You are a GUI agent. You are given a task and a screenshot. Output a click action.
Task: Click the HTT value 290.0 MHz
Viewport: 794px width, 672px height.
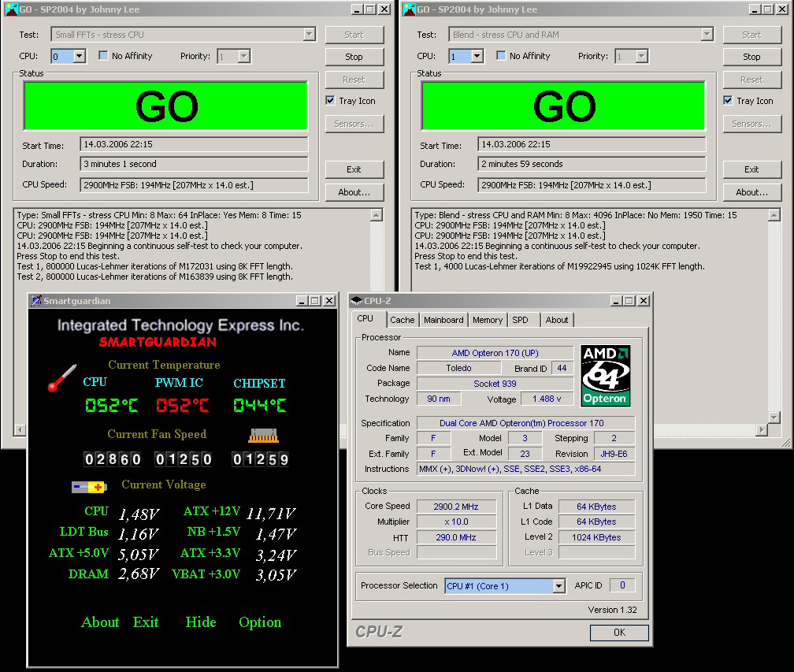coord(456,537)
